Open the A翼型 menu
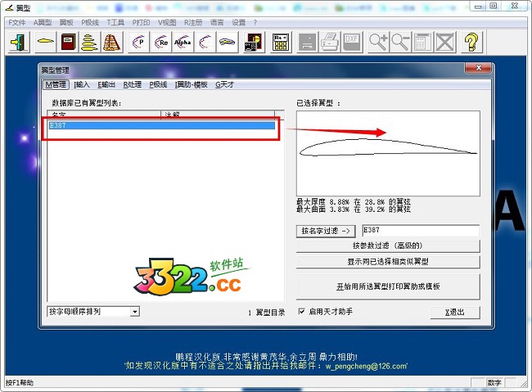This screenshot has width=532, height=392. coord(43,22)
